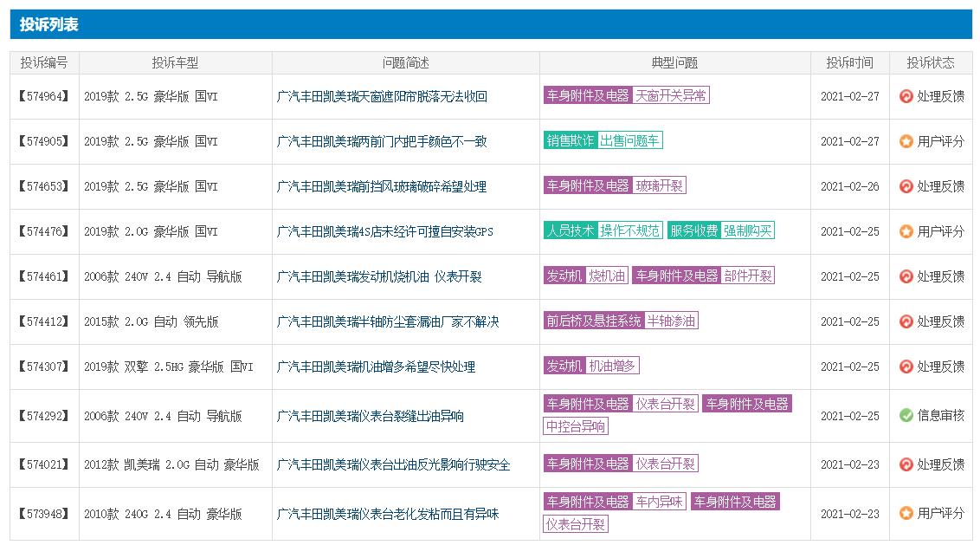Viewport: 980px width, 545px height.
Task: Click the orange status icon in row 573948
Action: pos(906,514)
